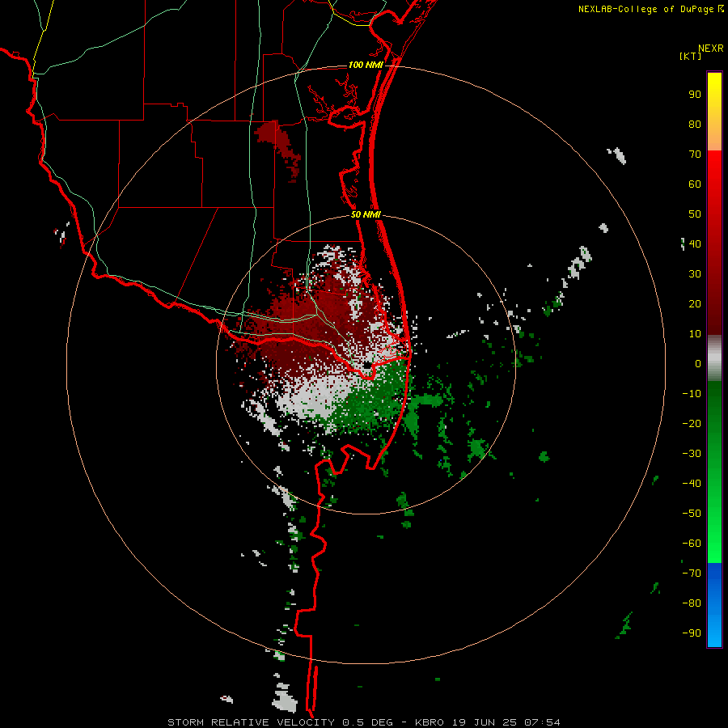
Task: Click the 0 value on velocity scale
Action: point(698,363)
